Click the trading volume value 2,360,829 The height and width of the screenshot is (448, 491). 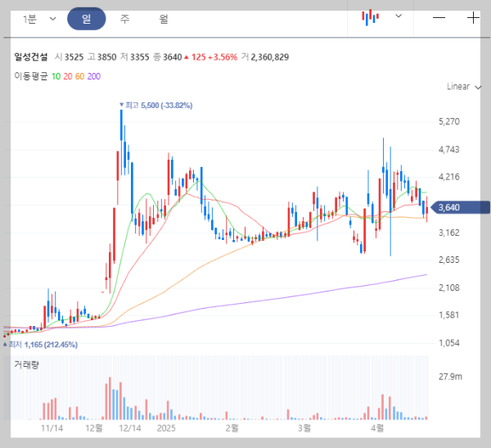pyautogui.click(x=269, y=57)
